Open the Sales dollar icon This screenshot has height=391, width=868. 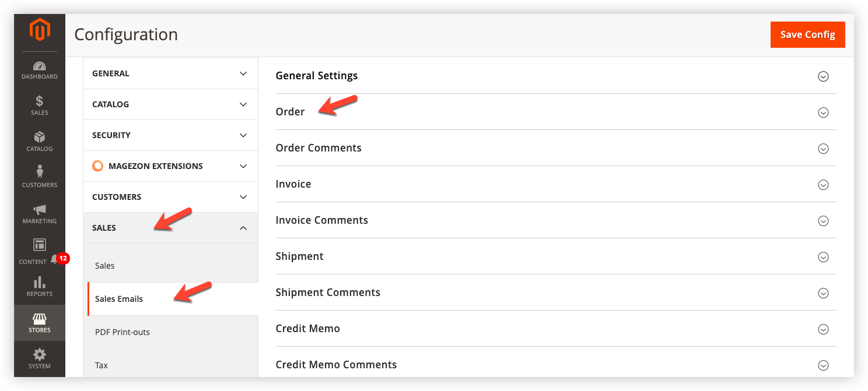click(40, 101)
